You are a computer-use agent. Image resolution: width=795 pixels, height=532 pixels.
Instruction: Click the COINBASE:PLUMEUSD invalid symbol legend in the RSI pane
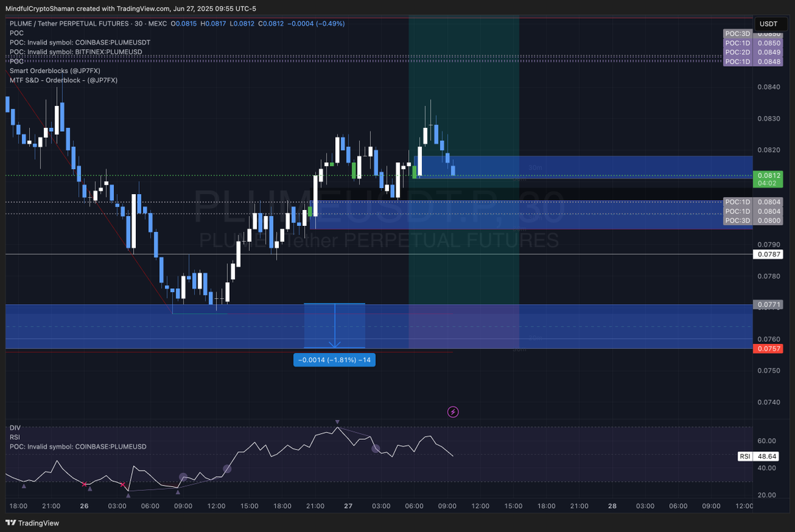(78, 447)
